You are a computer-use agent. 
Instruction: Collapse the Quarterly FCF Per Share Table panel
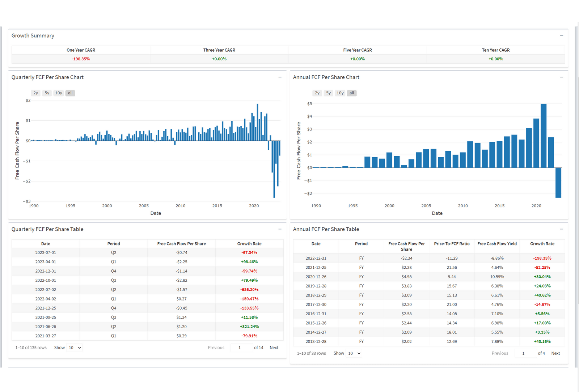pyautogui.click(x=279, y=229)
